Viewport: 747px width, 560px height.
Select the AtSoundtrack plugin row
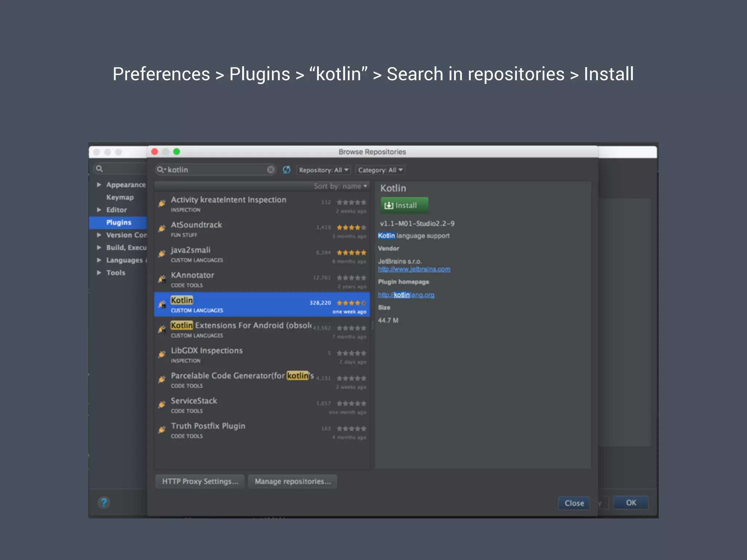[262, 229]
